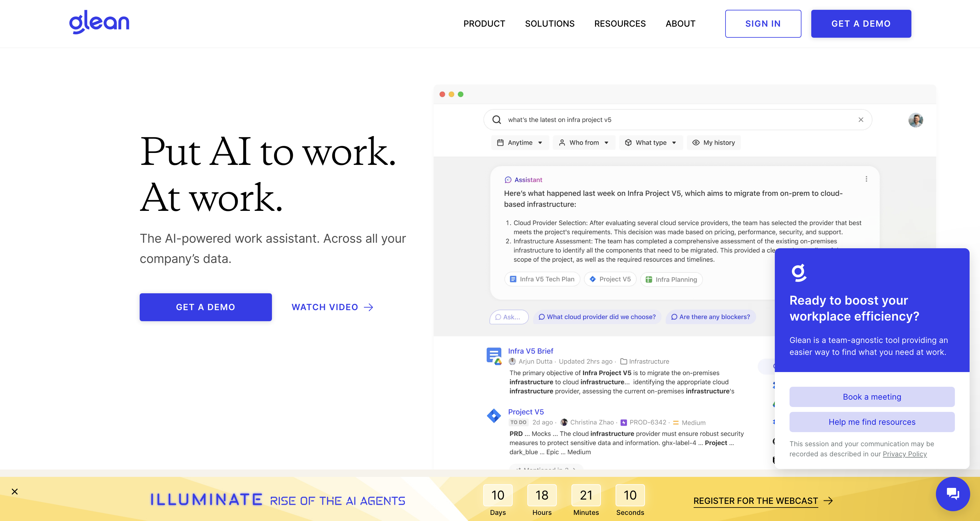Close the Illuminate banner
Image resolution: width=980 pixels, height=521 pixels.
tap(14, 492)
